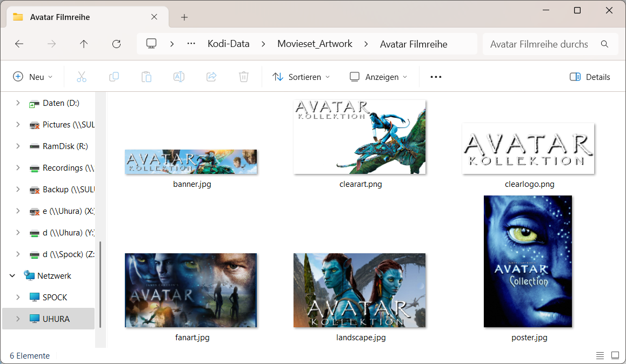Image resolution: width=626 pixels, height=364 pixels.
Task: Select d (\\Spock) (Z:) drive
Action: click(69, 254)
